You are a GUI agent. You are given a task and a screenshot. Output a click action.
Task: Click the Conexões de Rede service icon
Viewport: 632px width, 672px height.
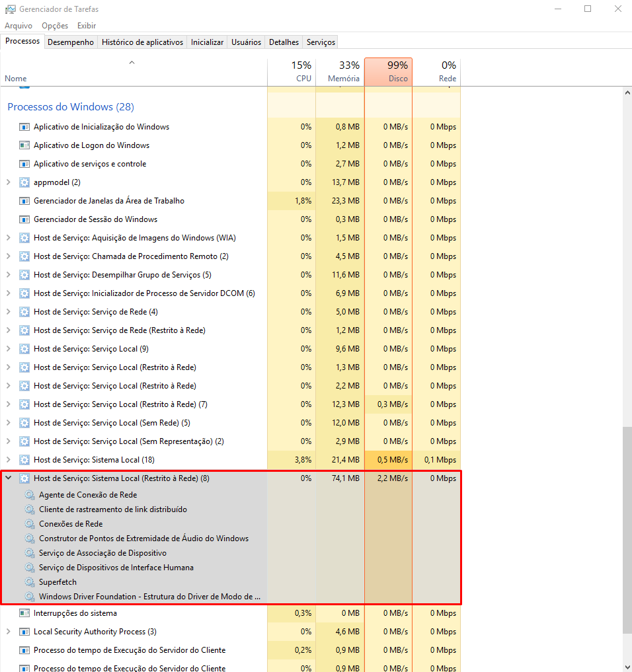point(30,524)
